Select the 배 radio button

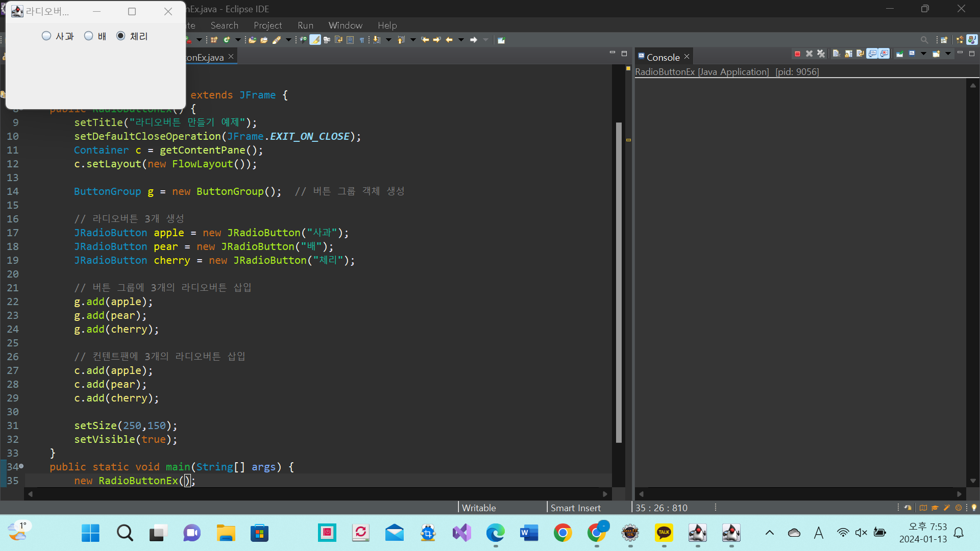[x=89, y=36]
